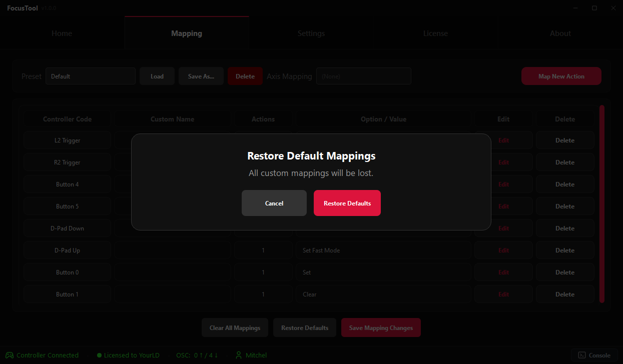
Task: Delete the Button 5 row
Action: click(565, 206)
